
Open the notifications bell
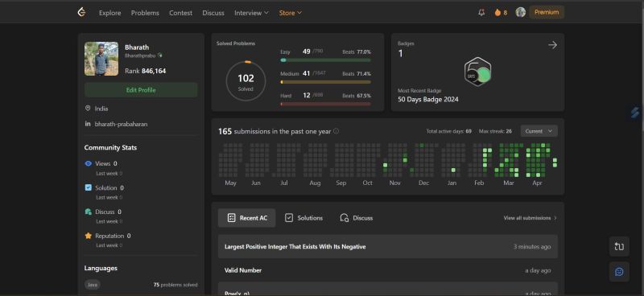481,13
